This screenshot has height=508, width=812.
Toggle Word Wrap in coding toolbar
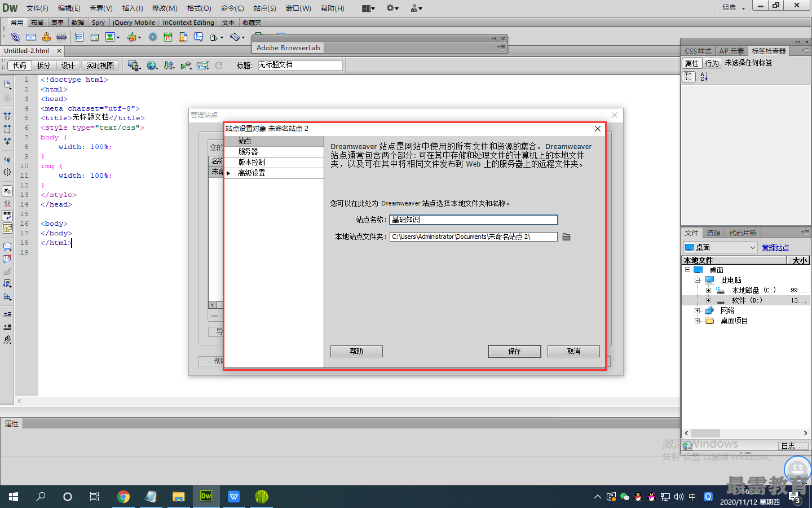(x=7, y=216)
